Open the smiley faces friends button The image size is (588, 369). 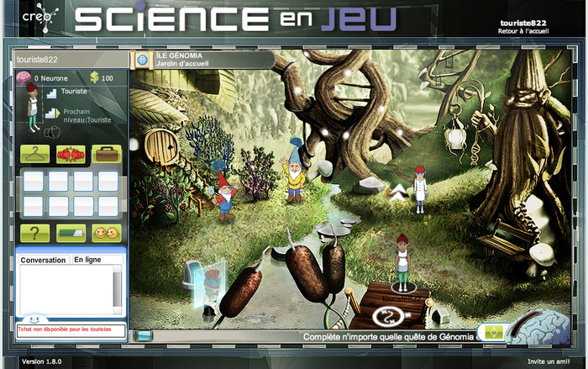tap(107, 232)
